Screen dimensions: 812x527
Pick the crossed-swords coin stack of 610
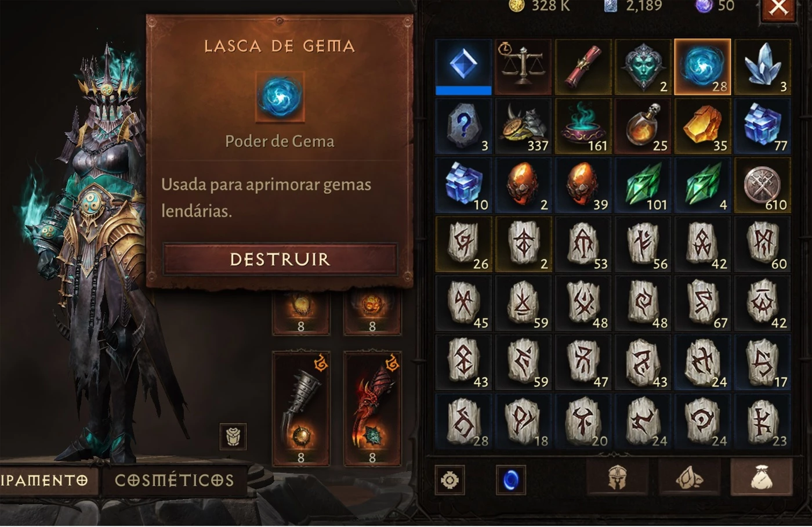(x=763, y=185)
